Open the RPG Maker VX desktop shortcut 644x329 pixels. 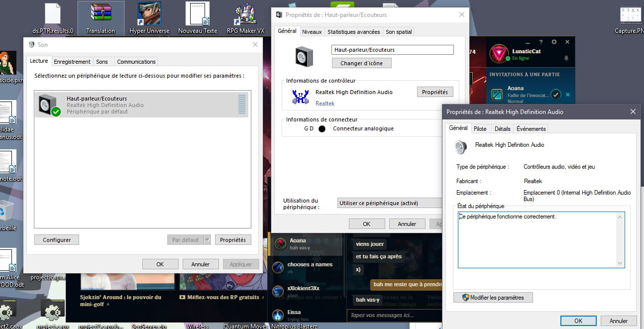(245, 18)
